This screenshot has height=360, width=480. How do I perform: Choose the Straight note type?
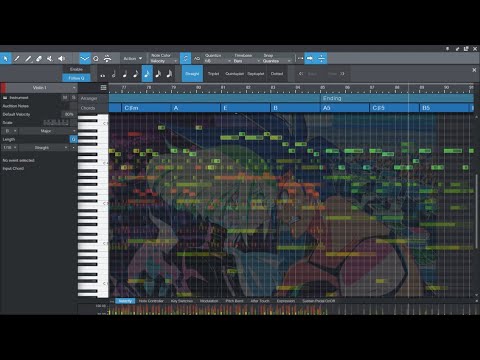tap(192, 74)
